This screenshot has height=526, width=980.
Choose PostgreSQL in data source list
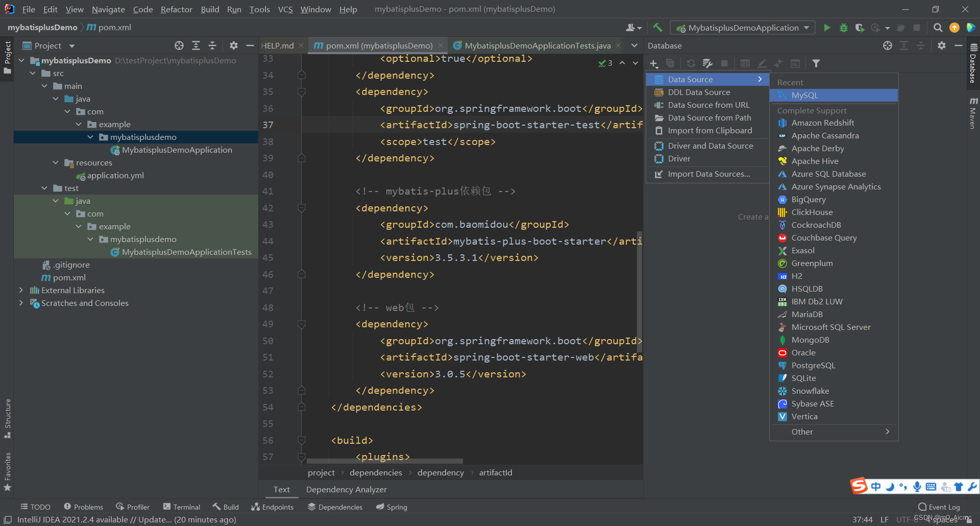coord(813,366)
